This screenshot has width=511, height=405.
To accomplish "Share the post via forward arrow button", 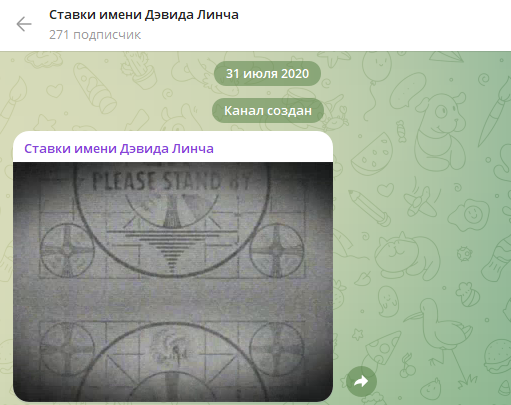I will 361,381.
